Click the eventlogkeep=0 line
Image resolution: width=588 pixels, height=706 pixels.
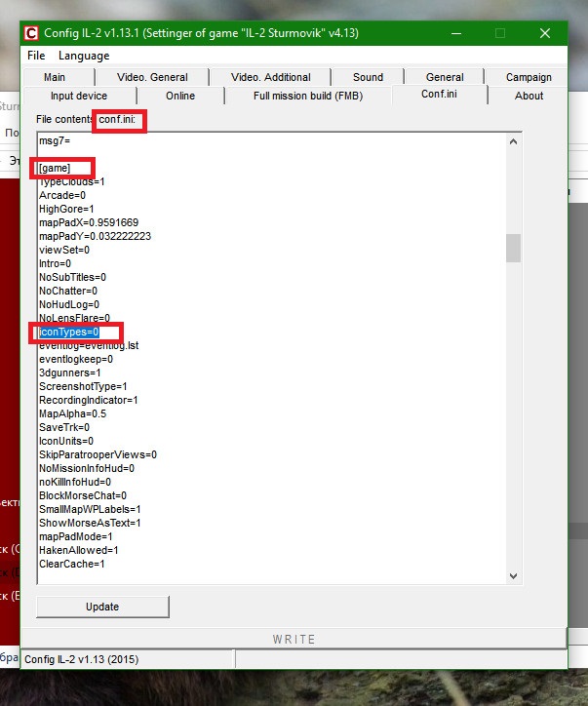point(76,359)
